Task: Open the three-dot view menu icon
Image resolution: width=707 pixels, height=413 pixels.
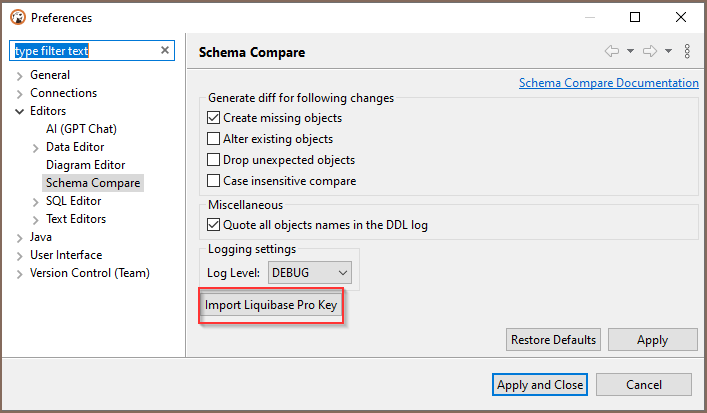Action: pos(687,51)
